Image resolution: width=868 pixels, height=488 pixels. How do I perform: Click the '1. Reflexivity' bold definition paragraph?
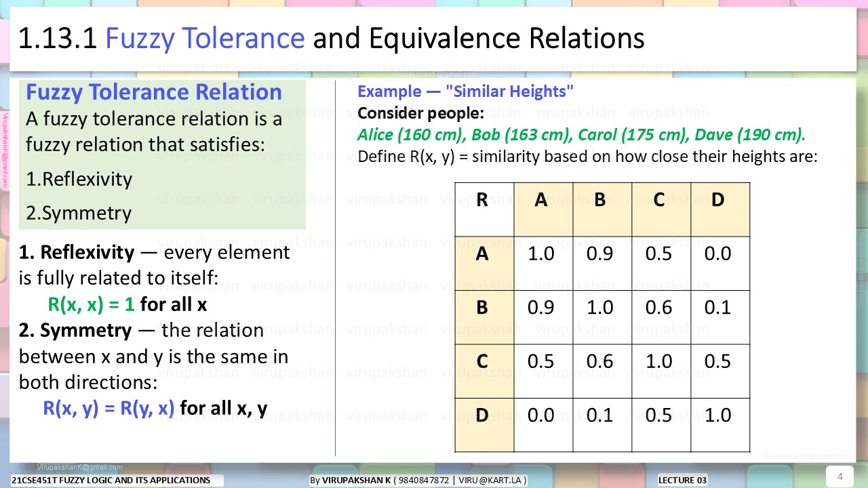(155, 265)
